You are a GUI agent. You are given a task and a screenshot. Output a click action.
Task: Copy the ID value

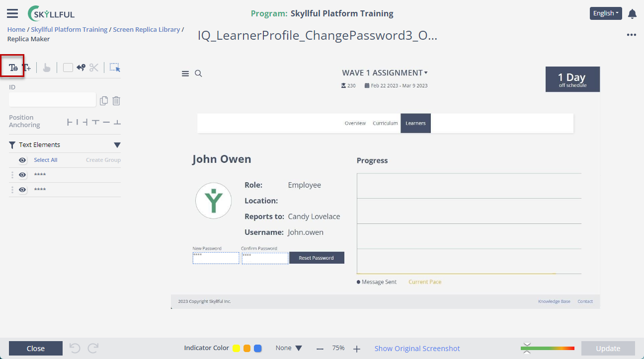[103, 101]
